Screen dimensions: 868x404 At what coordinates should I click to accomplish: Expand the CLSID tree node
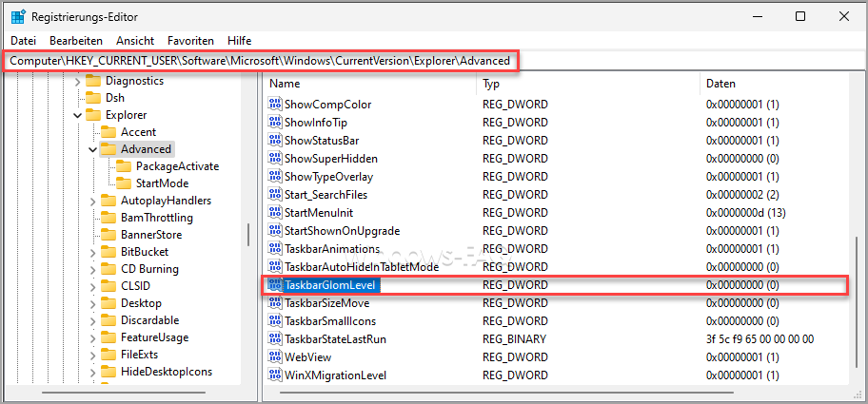coord(92,286)
